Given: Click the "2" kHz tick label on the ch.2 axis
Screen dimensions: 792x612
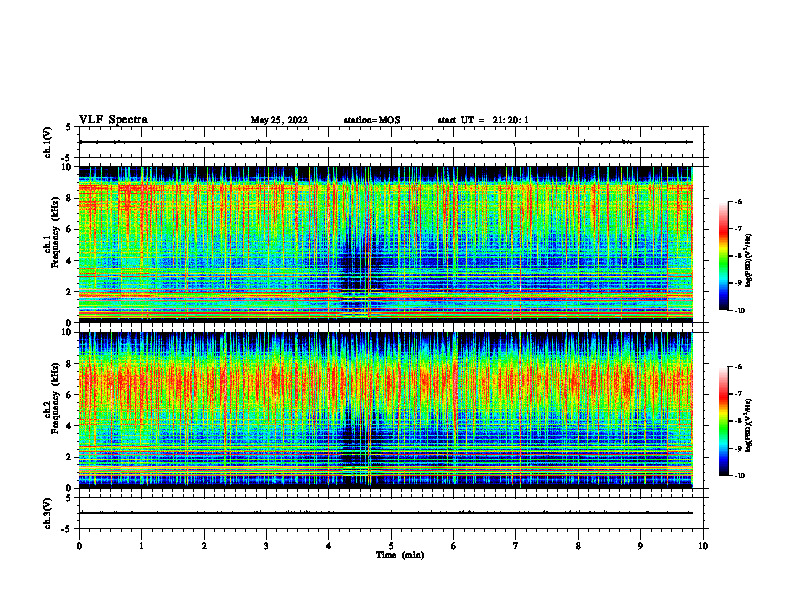Looking at the screenshot, I should [x=70, y=457].
